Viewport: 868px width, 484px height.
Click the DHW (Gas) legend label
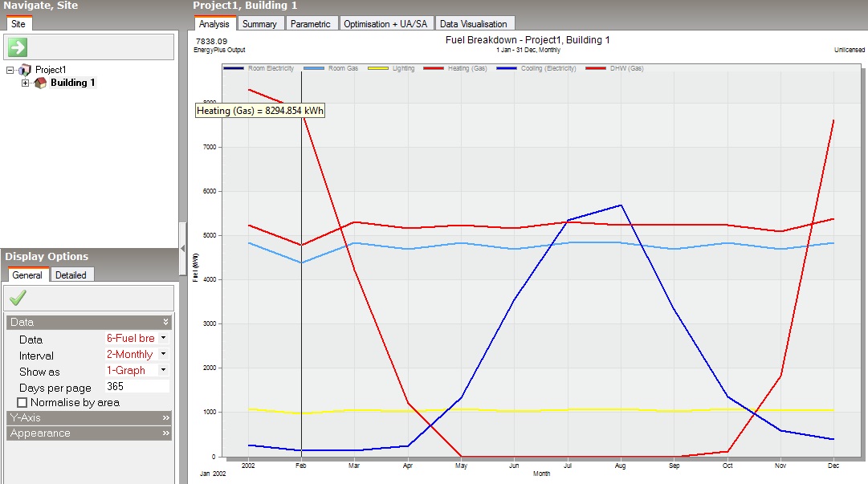(x=626, y=68)
